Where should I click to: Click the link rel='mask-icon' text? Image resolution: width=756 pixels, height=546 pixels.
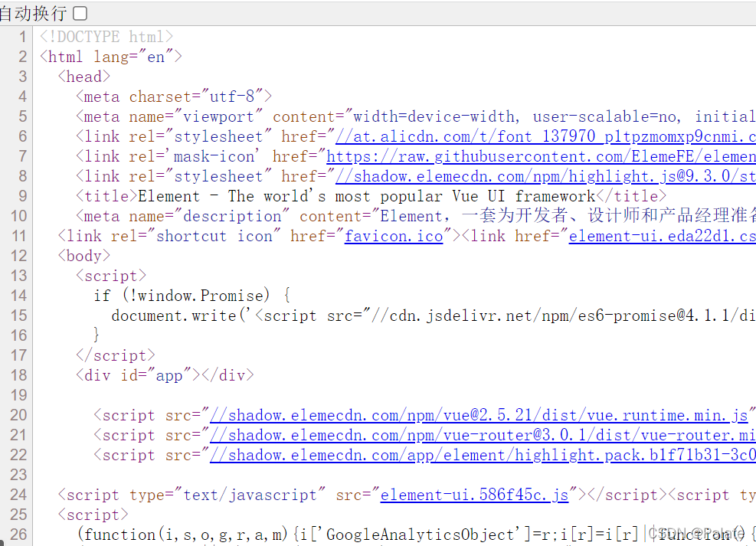[169, 157]
